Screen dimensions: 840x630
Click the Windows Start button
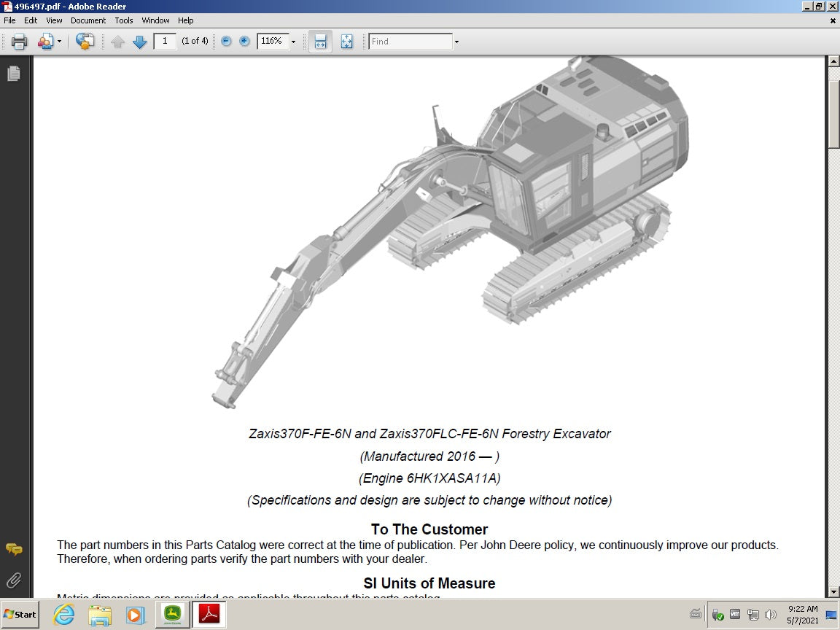coord(20,615)
